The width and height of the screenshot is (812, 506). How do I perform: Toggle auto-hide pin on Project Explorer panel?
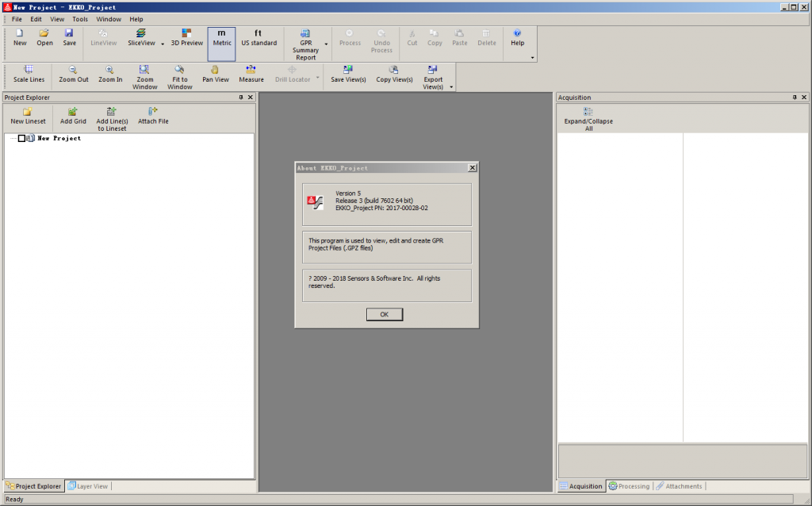click(x=241, y=98)
